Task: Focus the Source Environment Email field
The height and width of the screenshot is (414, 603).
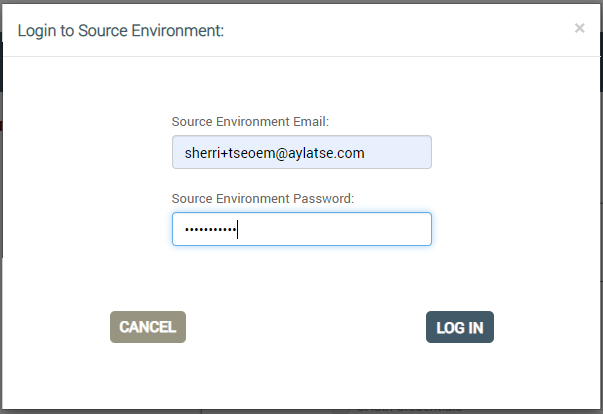Action: [302, 152]
